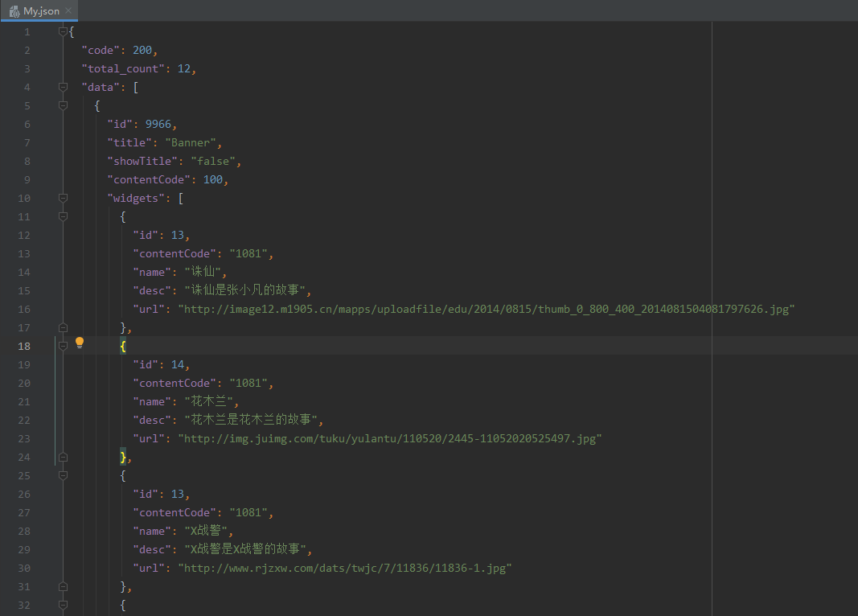Click fold end marker on line 17
Image resolution: width=858 pixels, height=616 pixels.
pos(63,327)
